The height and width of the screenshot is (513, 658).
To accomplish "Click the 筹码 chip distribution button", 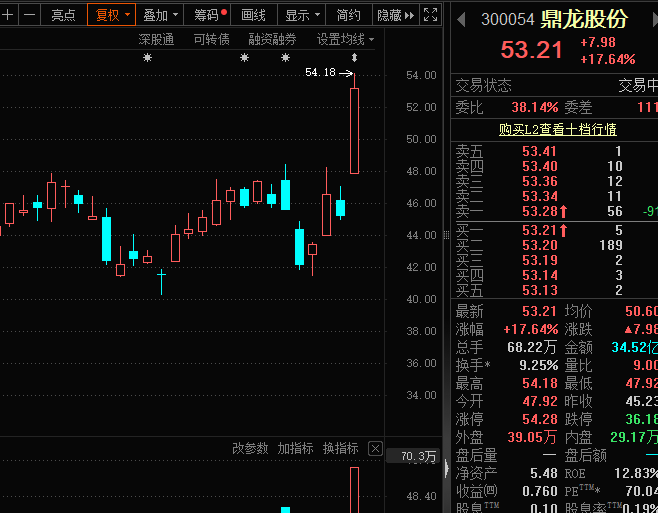I will coord(210,15).
